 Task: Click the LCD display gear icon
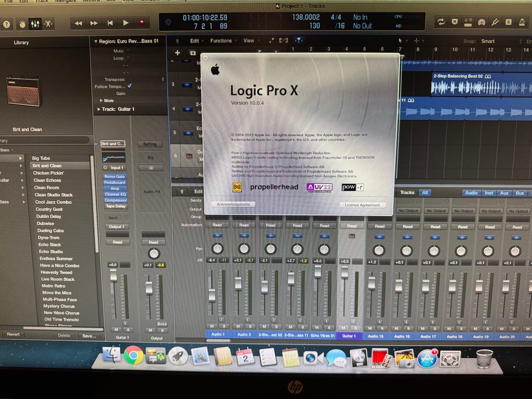[168, 23]
